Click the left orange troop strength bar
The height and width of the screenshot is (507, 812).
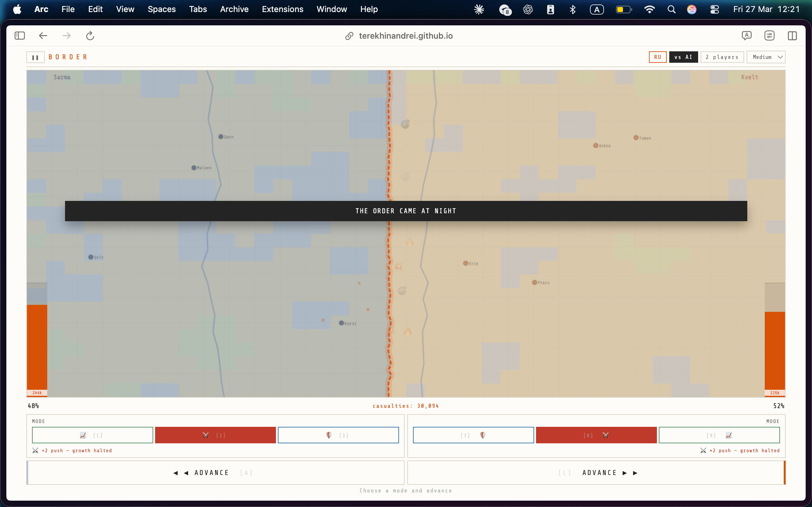click(37, 347)
